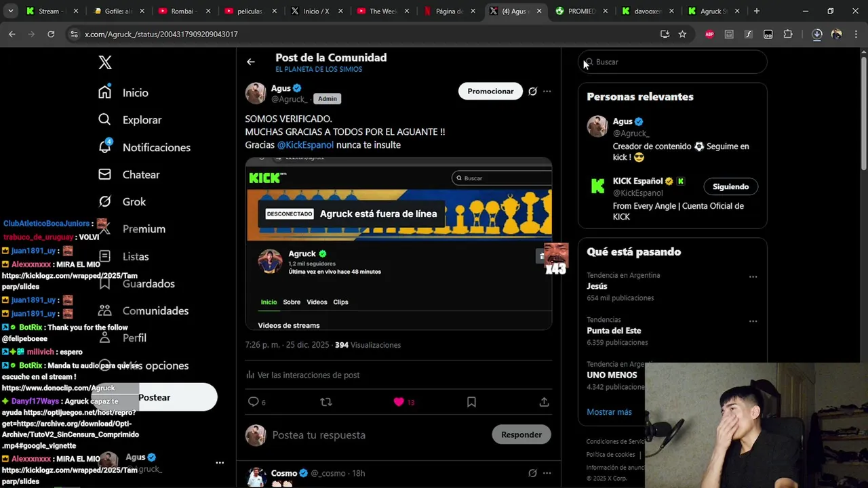Image resolution: width=868 pixels, height=488 pixels.
Task: Click the x.com URL address bar
Action: point(366,34)
